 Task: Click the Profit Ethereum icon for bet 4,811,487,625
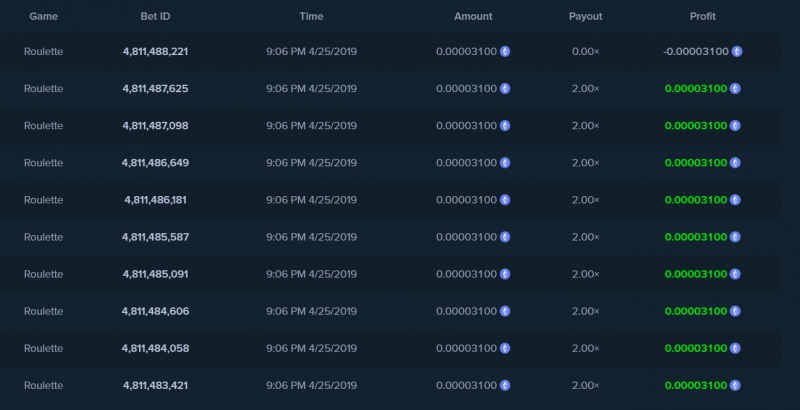[x=735, y=89]
